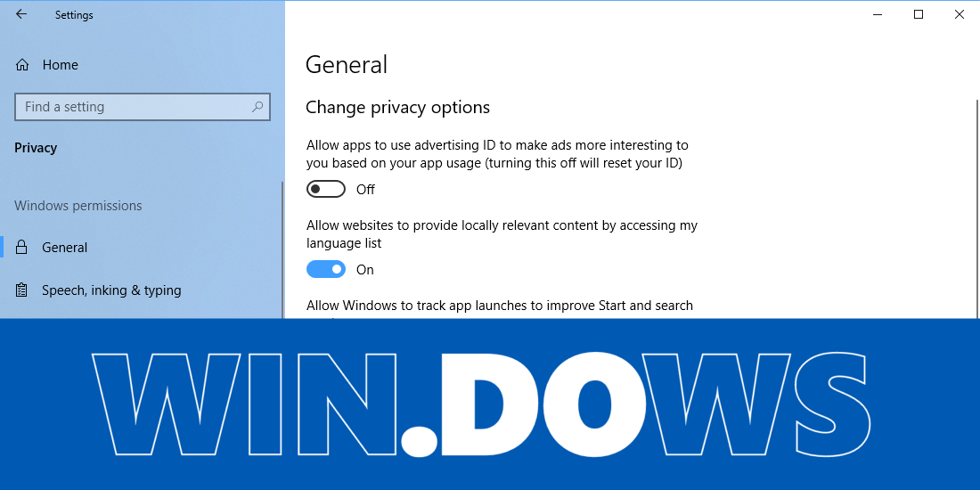Focus the Find a setting search box
This screenshot has height=490, width=980.
142,107
